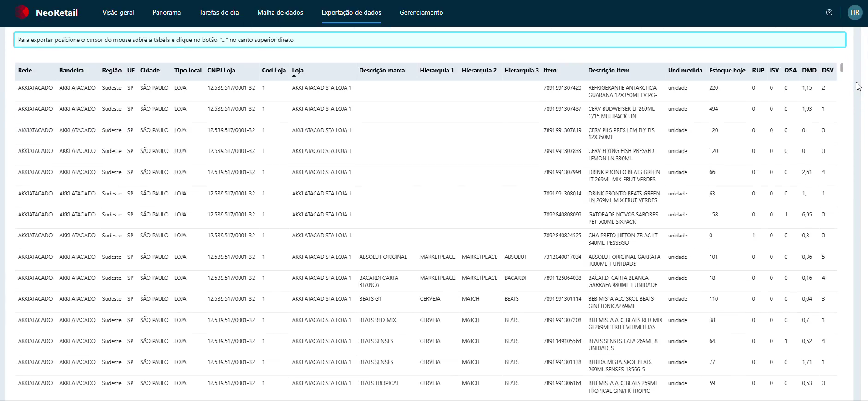Go to Malha de dados
Image resolution: width=868 pixels, height=401 pixels.
pyautogui.click(x=280, y=12)
